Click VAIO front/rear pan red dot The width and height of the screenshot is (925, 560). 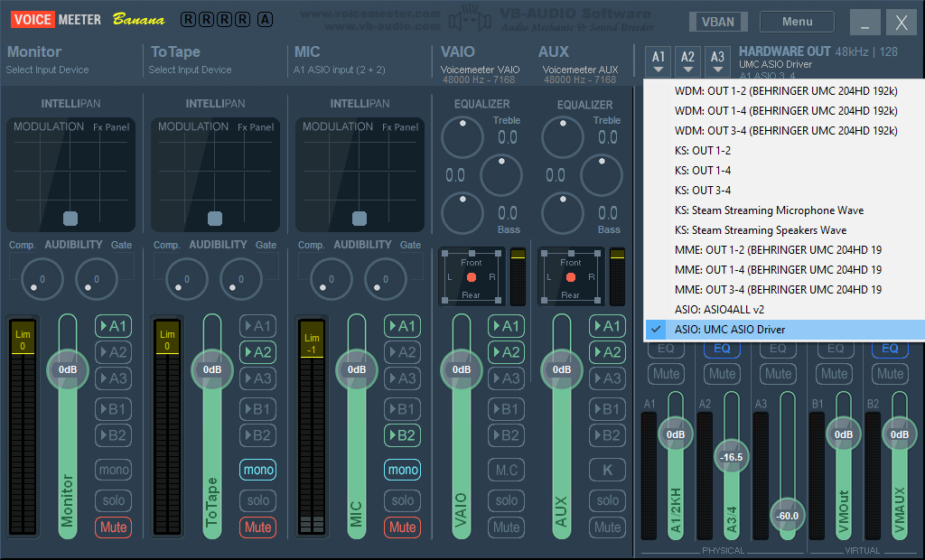tap(472, 277)
